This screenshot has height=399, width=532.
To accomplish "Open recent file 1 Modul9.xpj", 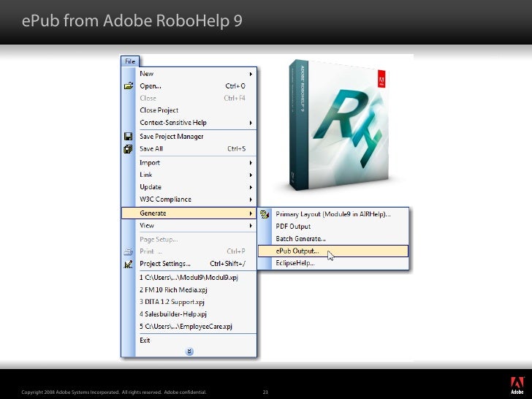I will pos(189,278).
